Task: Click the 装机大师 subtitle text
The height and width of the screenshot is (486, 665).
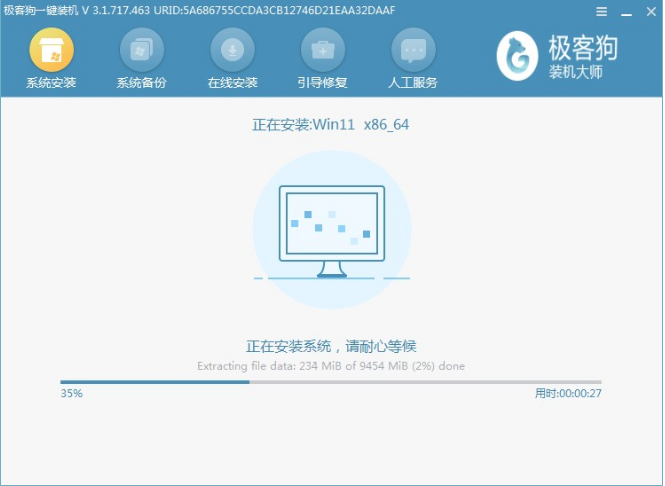Action: pyautogui.click(x=576, y=72)
